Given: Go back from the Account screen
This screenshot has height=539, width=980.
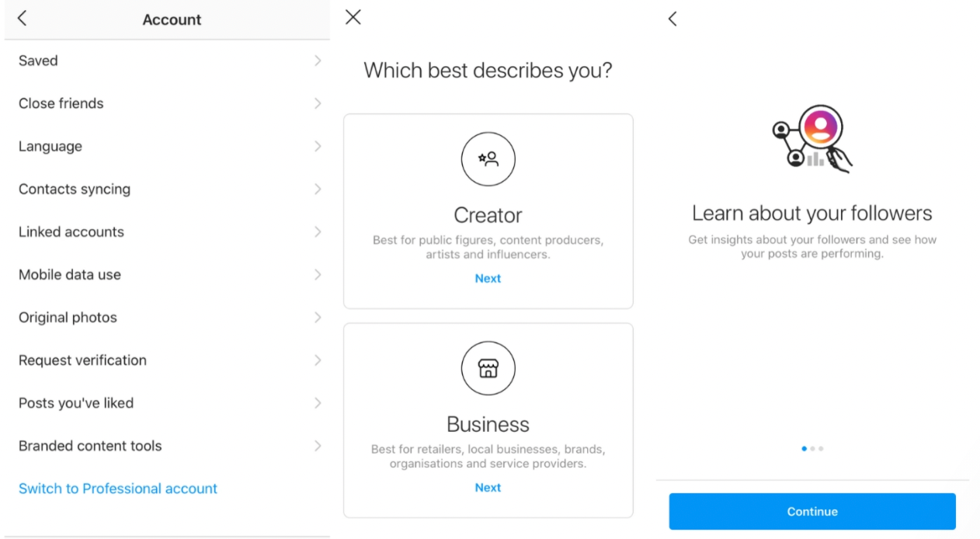Looking at the screenshot, I should (22, 19).
